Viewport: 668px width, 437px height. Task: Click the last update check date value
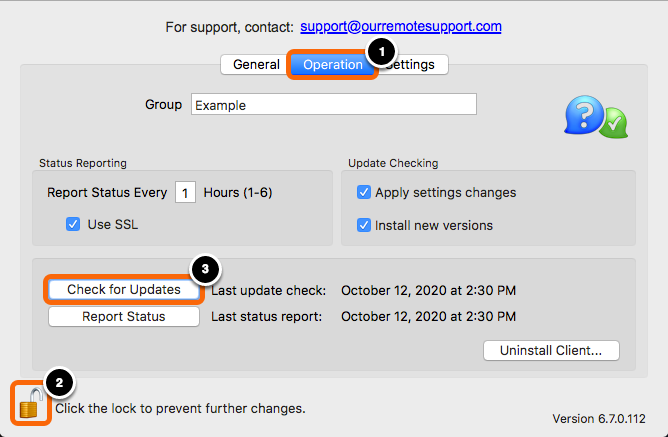pos(428,290)
